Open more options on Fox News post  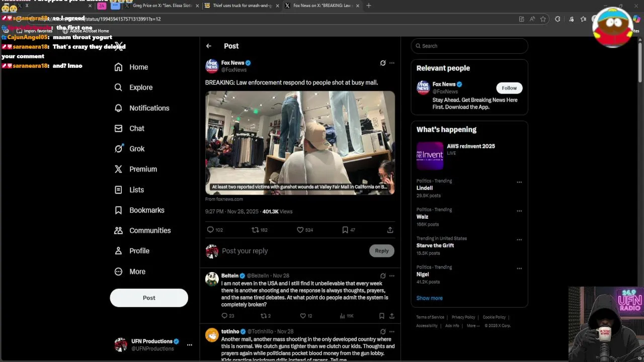tap(392, 63)
